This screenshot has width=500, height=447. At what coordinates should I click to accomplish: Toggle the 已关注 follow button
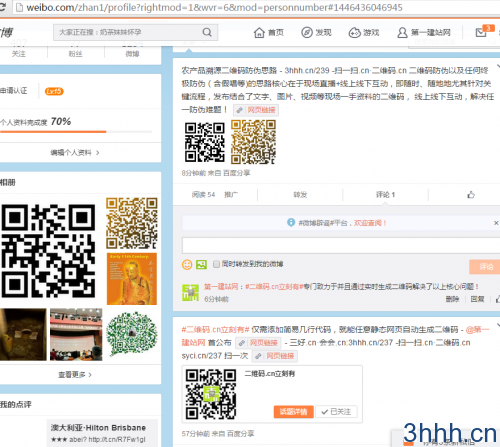(336, 412)
